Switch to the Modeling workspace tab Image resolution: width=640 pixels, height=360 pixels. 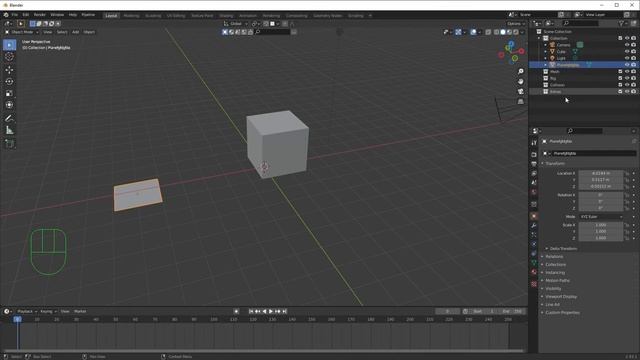pos(131,16)
